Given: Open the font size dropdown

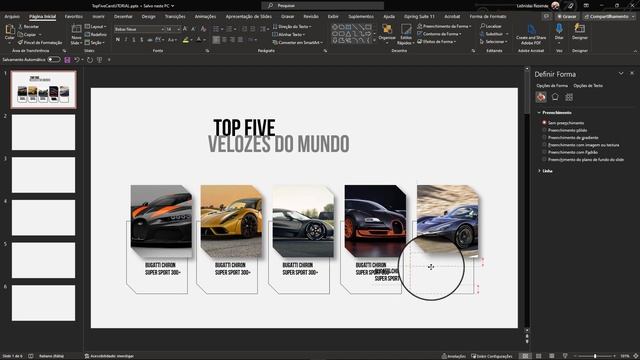Looking at the screenshot, I should click(179, 29).
